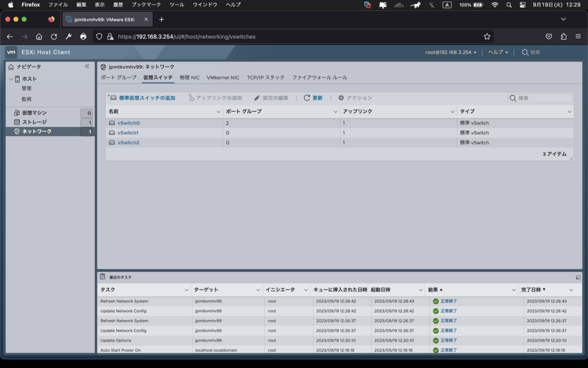Click the tracking protection shield icon
This screenshot has height=368, width=588.
pos(99,37)
